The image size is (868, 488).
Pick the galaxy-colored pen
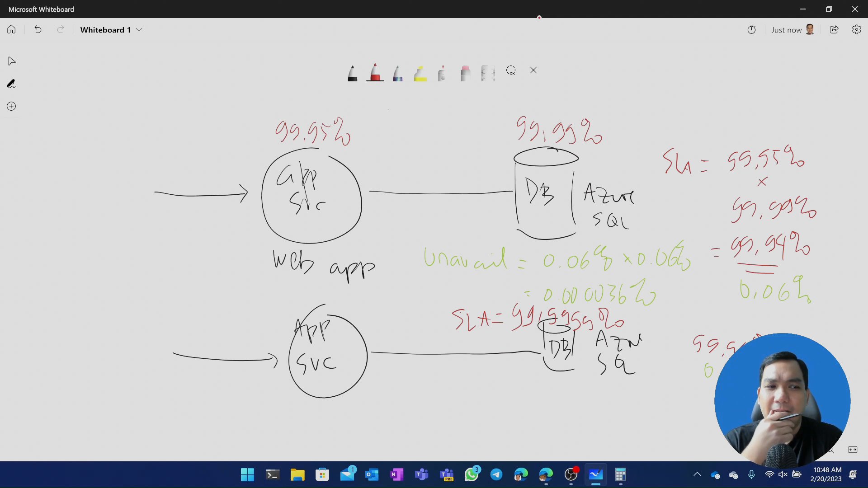click(x=397, y=73)
